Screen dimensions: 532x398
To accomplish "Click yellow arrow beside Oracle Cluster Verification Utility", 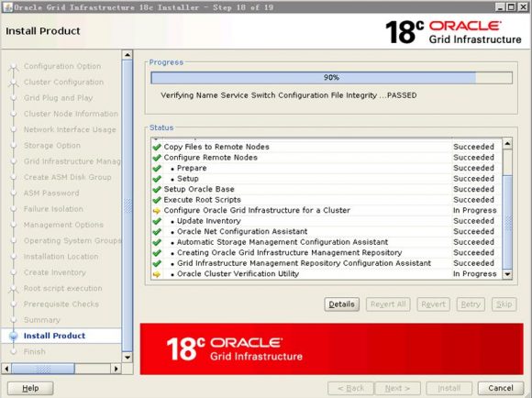I will [x=157, y=274].
